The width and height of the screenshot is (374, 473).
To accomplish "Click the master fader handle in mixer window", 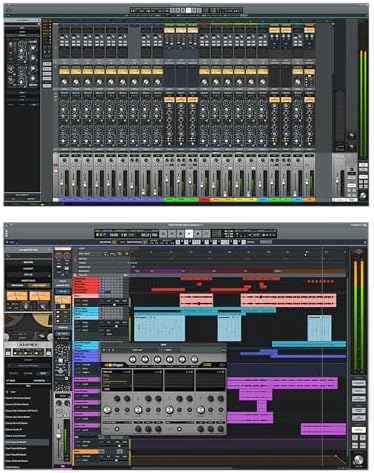I will pyautogui.click(x=337, y=182).
